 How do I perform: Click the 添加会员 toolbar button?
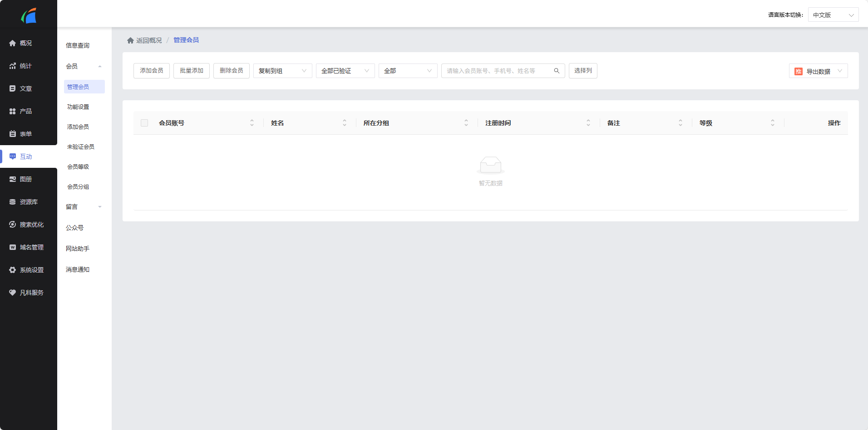click(x=152, y=71)
